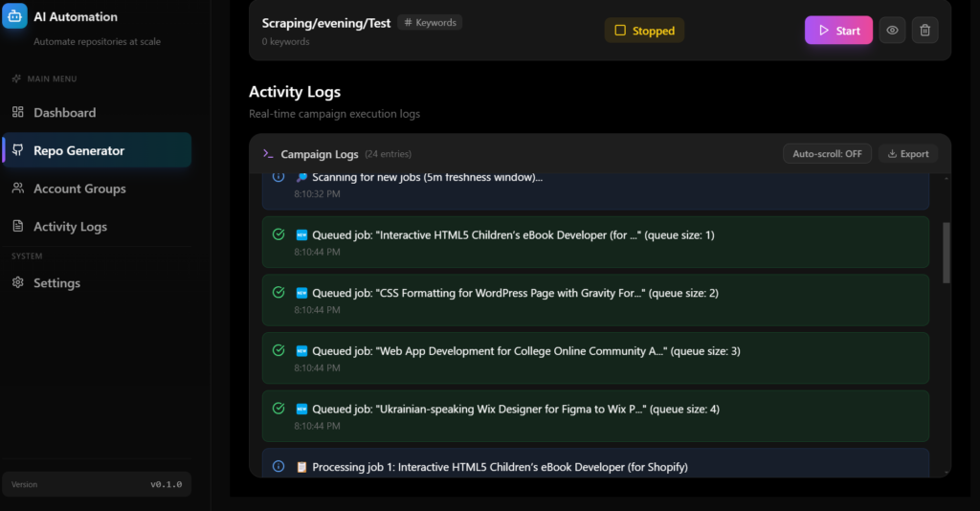
Task: Click the AI Automation robot logo icon
Action: click(x=14, y=16)
